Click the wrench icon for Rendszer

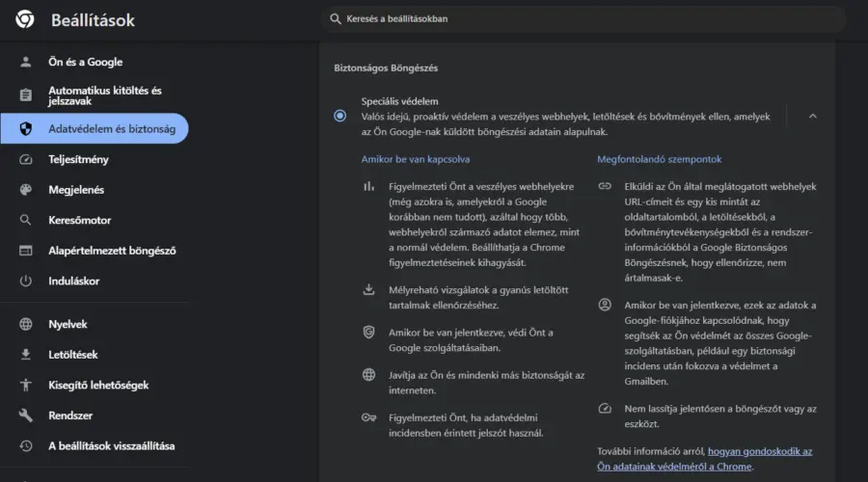point(26,415)
